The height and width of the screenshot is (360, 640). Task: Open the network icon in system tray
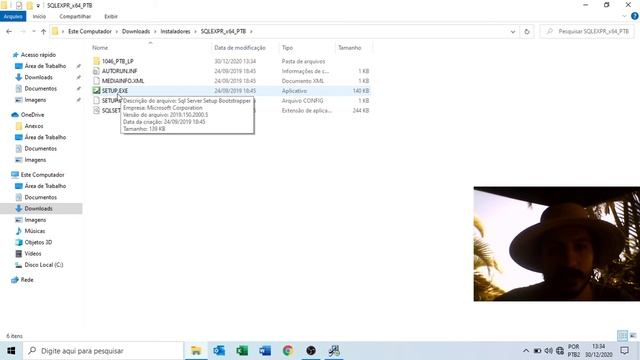tap(560, 351)
